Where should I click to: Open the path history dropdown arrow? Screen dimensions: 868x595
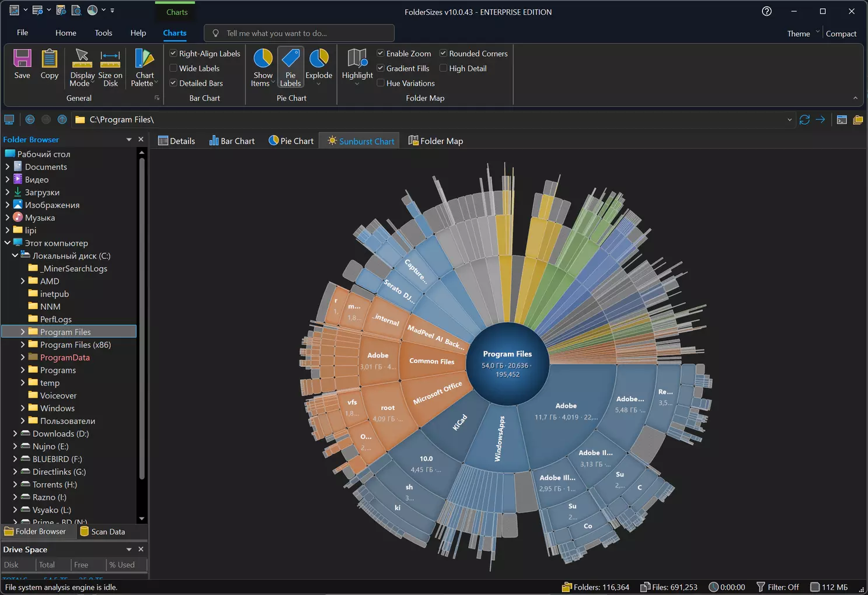[x=790, y=120]
